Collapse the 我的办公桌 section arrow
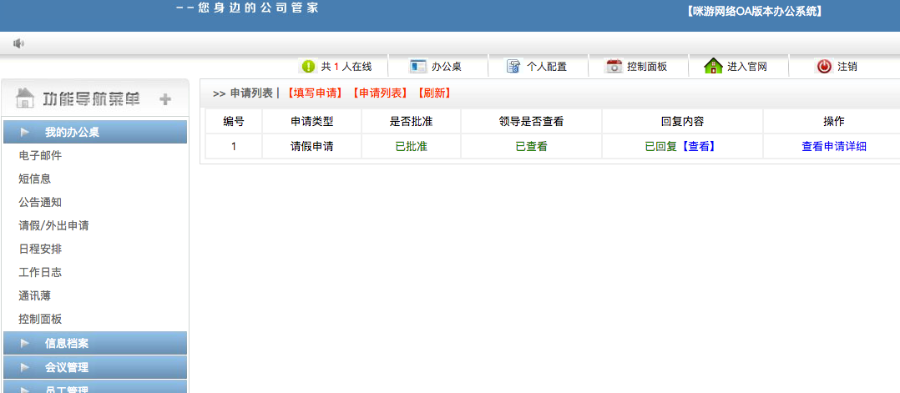Viewport: 900px width, 393px height. tap(25, 132)
